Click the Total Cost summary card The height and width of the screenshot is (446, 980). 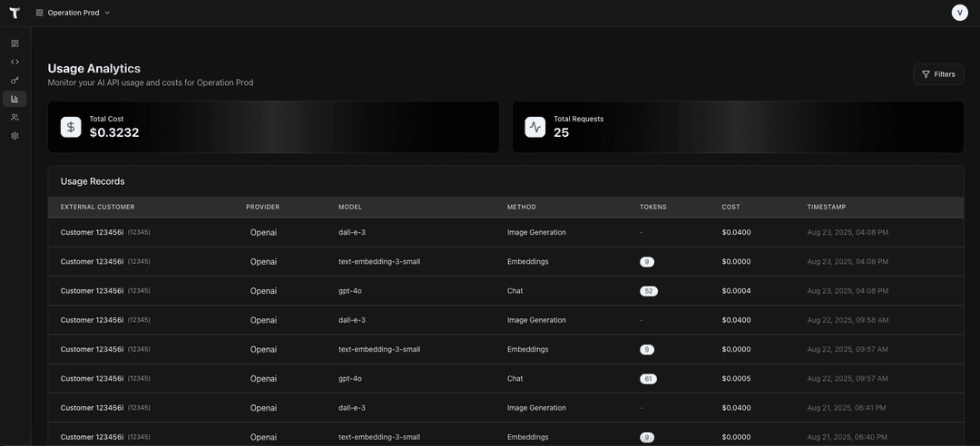(x=273, y=127)
